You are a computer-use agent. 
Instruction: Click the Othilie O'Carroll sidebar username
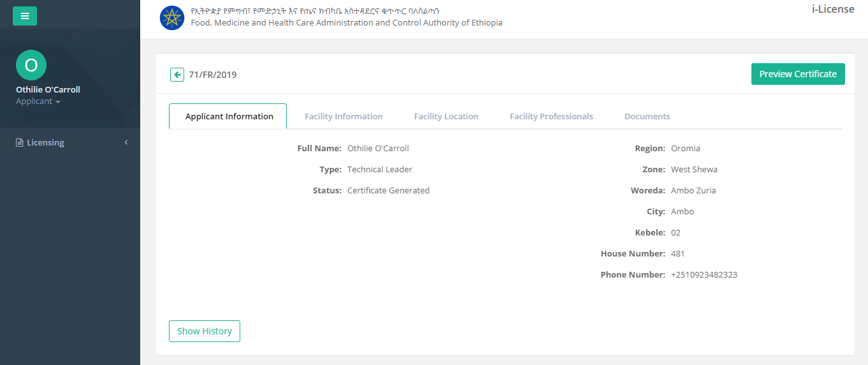pyautogui.click(x=48, y=89)
